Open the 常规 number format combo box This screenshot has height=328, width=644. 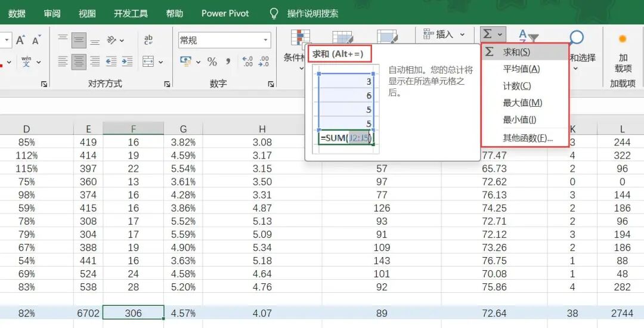[x=224, y=40]
